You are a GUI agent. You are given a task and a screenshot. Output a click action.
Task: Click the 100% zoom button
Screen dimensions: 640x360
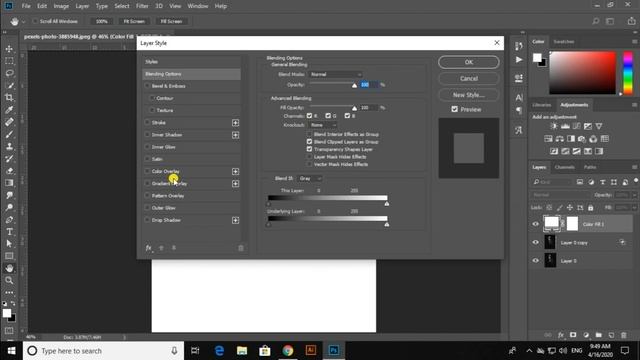tap(102, 21)
